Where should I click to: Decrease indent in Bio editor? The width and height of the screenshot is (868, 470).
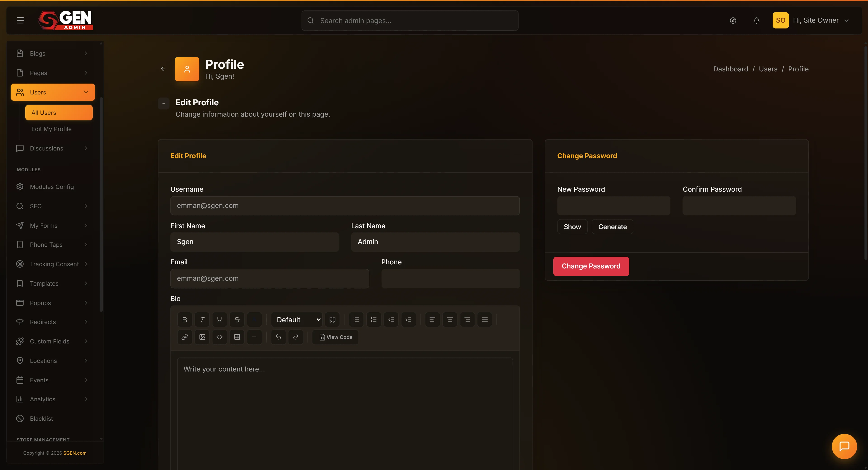coord(391,320)
